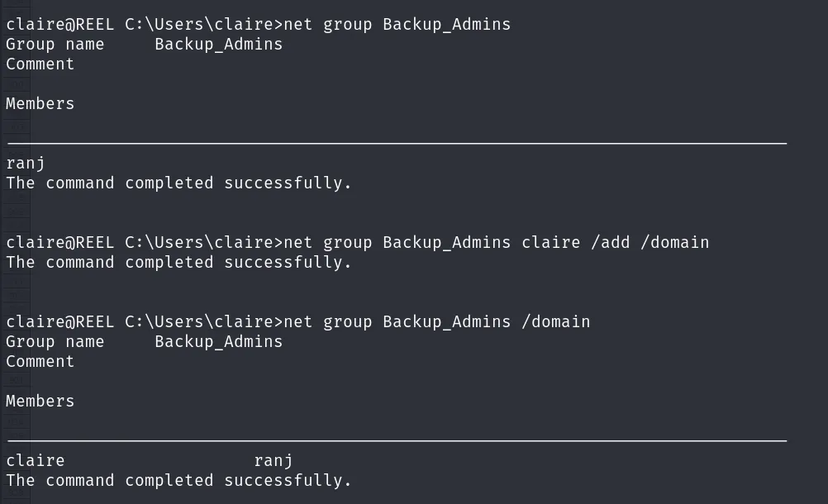This screenshot has width=828, height=504.
Task: Click Backup_Admins in the net group command without flags
Action: click(447, 24)
